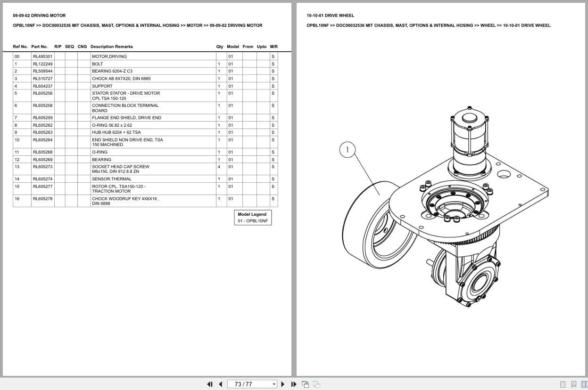The image size is (588, 390).
Task: Select CHOCK WOODRUF KEY 4X6X16 description
Action: [x=125, y=201]
